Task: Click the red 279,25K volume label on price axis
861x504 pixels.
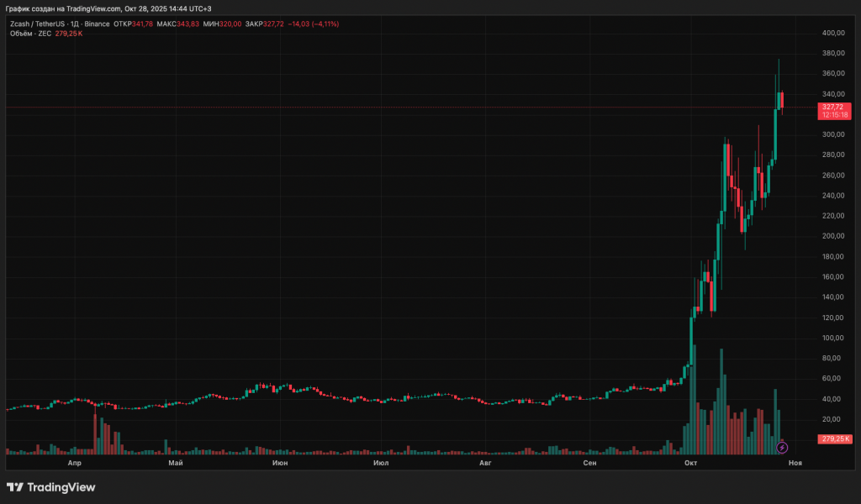Action: (x=835, y=438)
